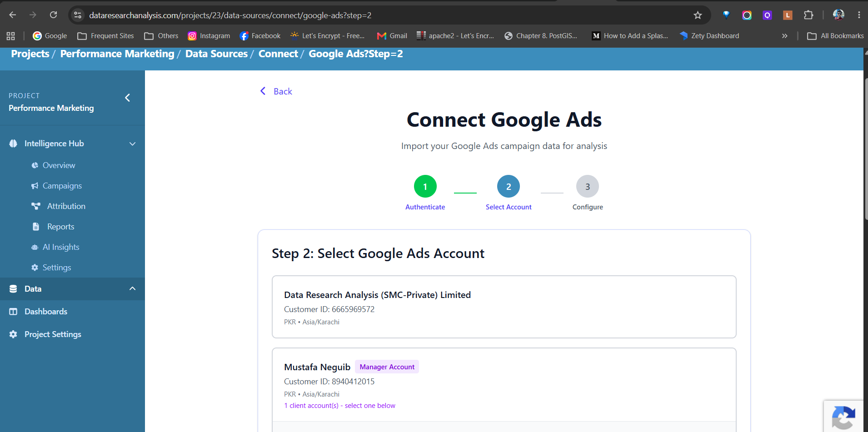Open the Chrome three-dot menu

[x=859, y=15]
